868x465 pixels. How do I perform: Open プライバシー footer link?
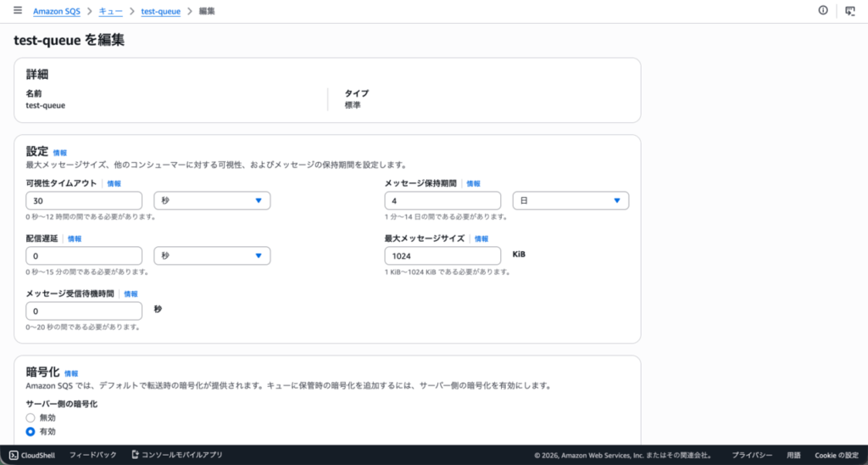[753, 455]
